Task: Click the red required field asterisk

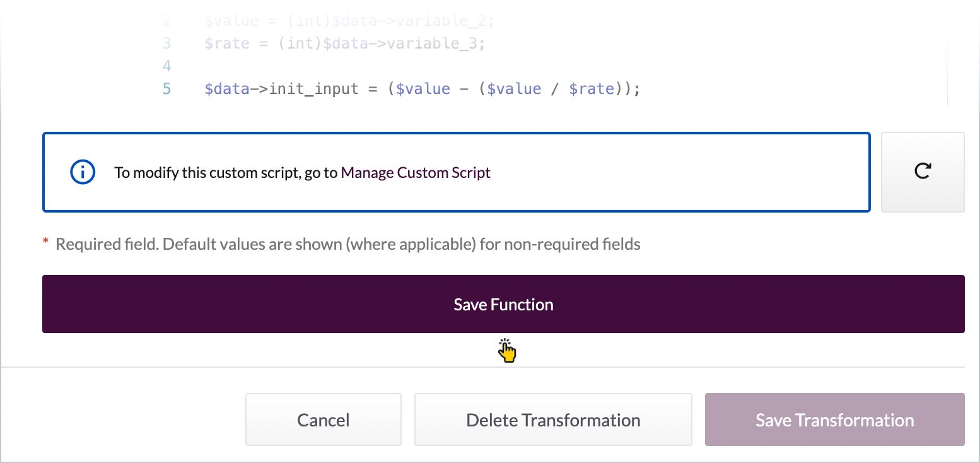Action: click(x=45, y=243)
